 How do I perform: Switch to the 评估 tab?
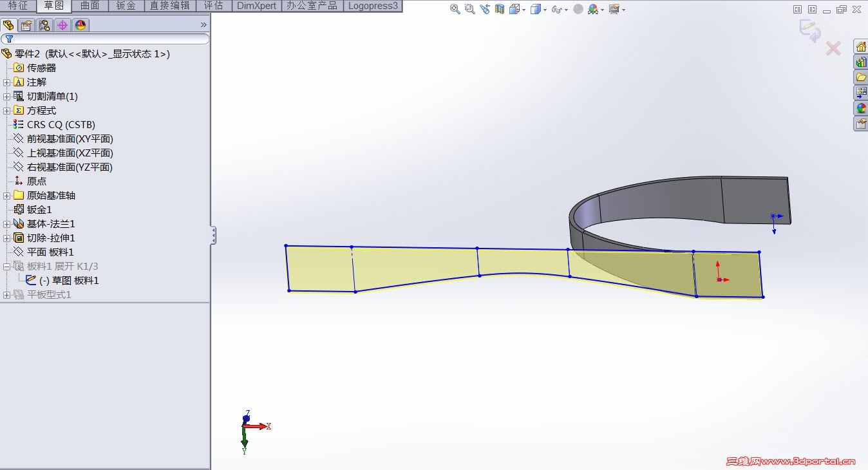[x=213, y=6]
